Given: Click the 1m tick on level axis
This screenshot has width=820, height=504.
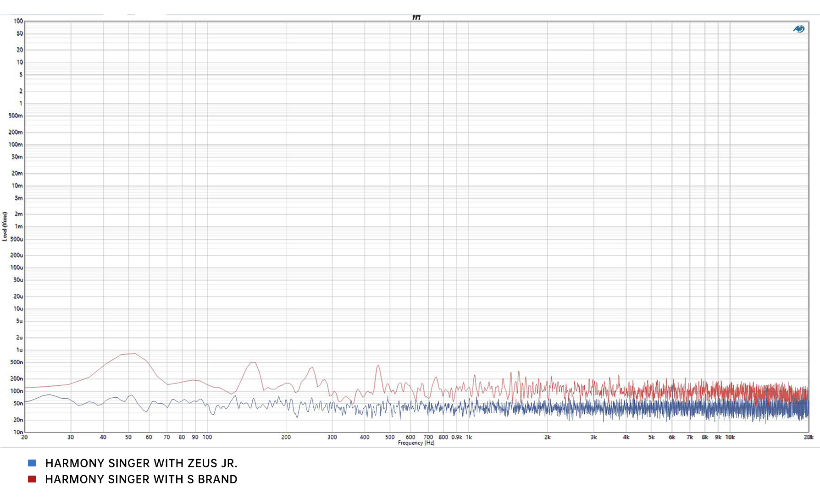Looking at the screenshot, I should 19,226.
